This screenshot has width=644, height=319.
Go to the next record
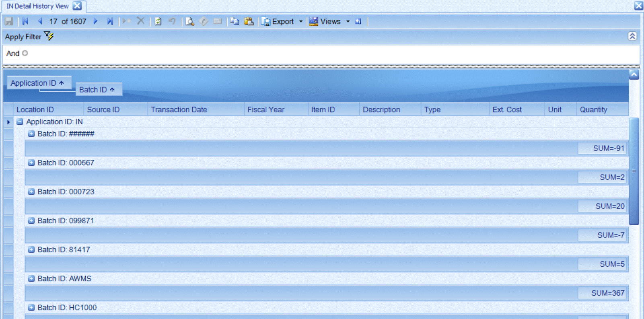coord(96,21)
